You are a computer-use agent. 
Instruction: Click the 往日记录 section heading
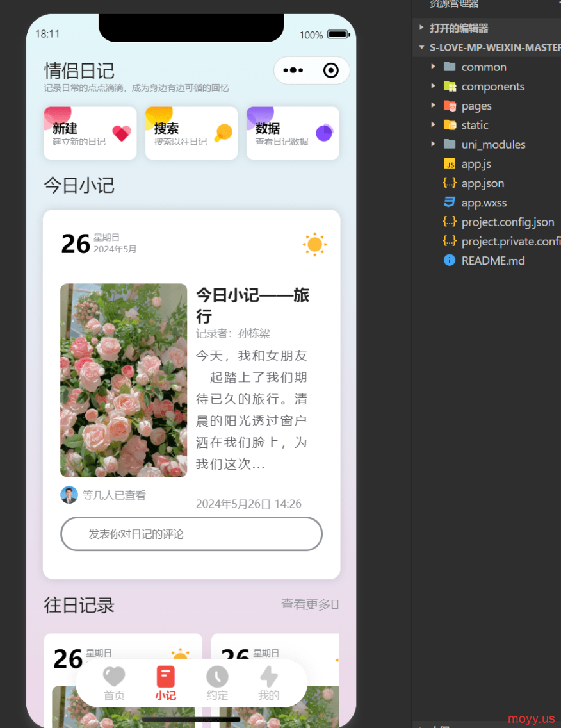(79, 605)
